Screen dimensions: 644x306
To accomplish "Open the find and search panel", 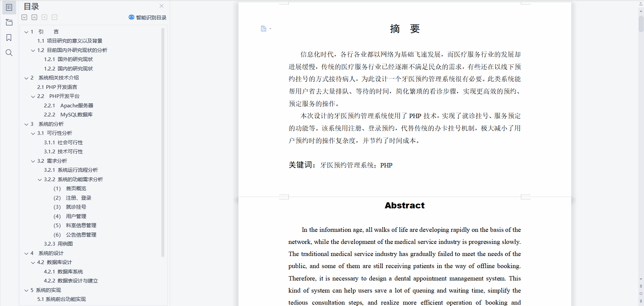I will 9,53.
